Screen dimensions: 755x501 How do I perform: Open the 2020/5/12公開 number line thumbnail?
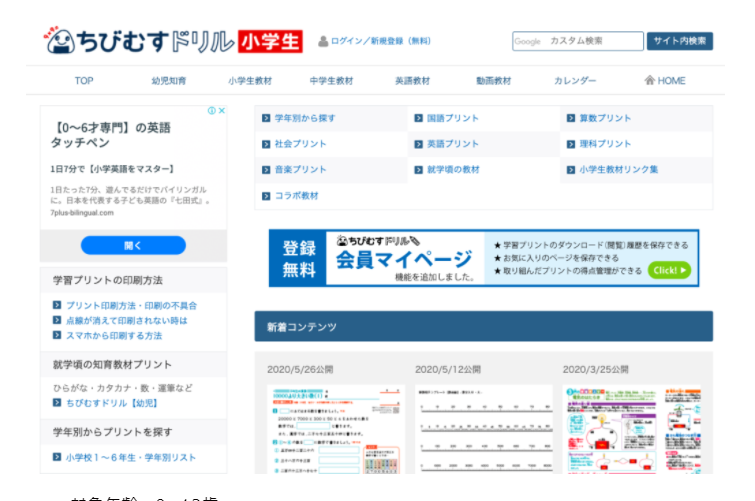(x=484, y=429)
